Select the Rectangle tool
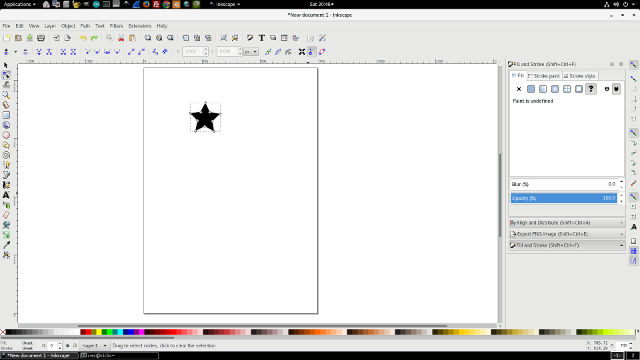Screen dimensions: 640x360 (x=6, y=115)
